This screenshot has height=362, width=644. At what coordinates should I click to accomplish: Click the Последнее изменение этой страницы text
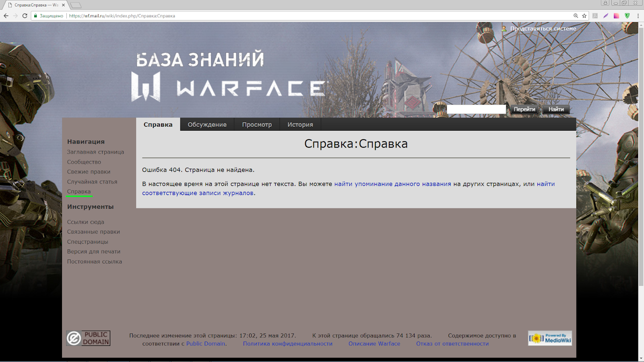213,335
